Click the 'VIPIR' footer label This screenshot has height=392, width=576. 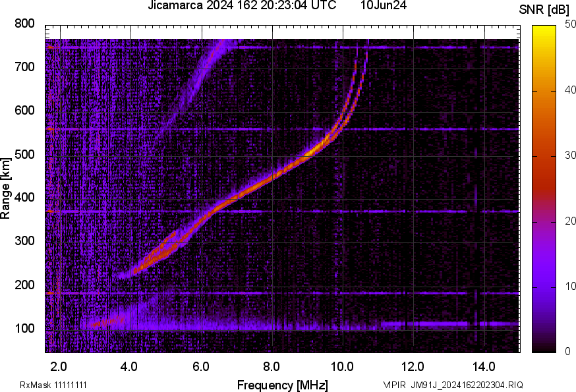[395, 385]
